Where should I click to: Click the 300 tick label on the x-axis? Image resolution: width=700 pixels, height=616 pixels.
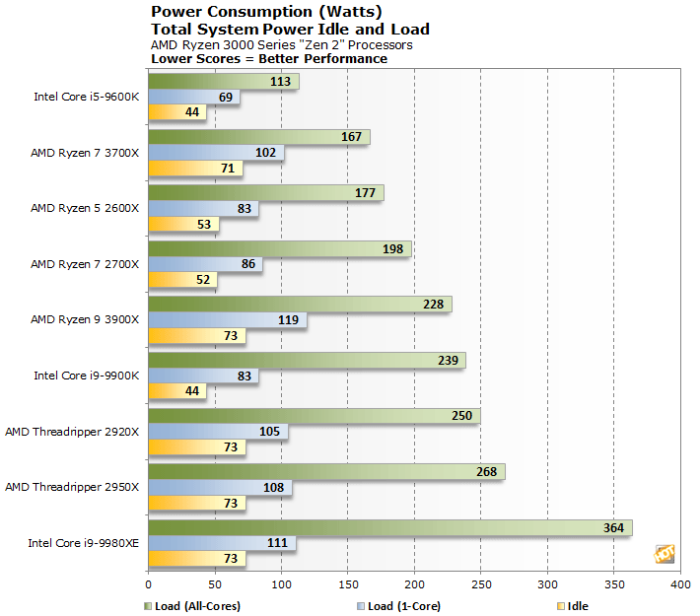(x=547, y=584)
